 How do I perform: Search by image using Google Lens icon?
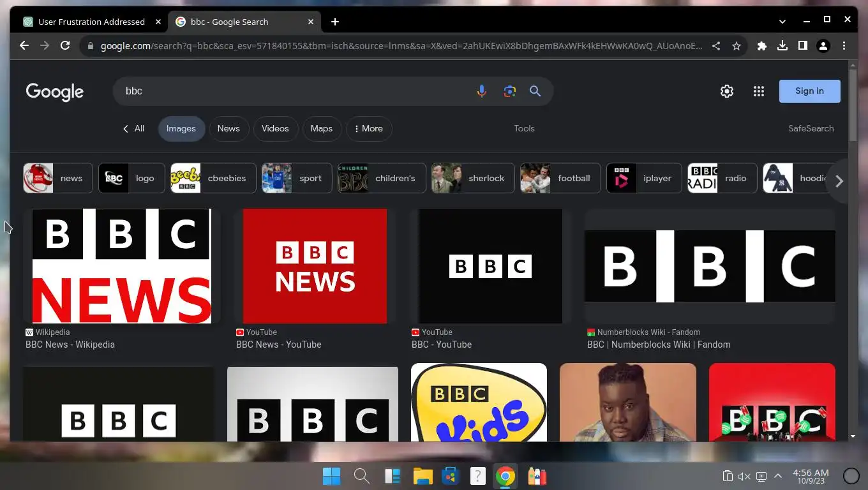tap(509, 91)
